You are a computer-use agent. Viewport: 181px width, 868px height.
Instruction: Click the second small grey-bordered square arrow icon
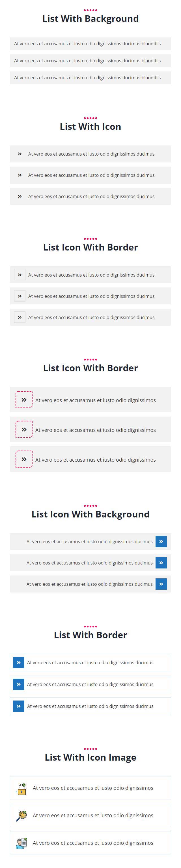[x=20, y=296]
